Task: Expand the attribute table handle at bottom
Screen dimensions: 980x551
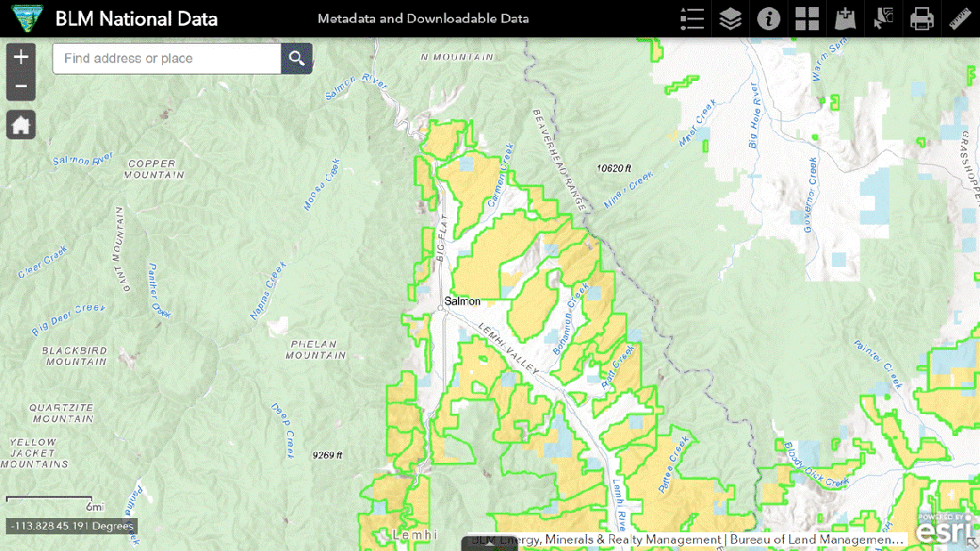Action: (489, 541)
